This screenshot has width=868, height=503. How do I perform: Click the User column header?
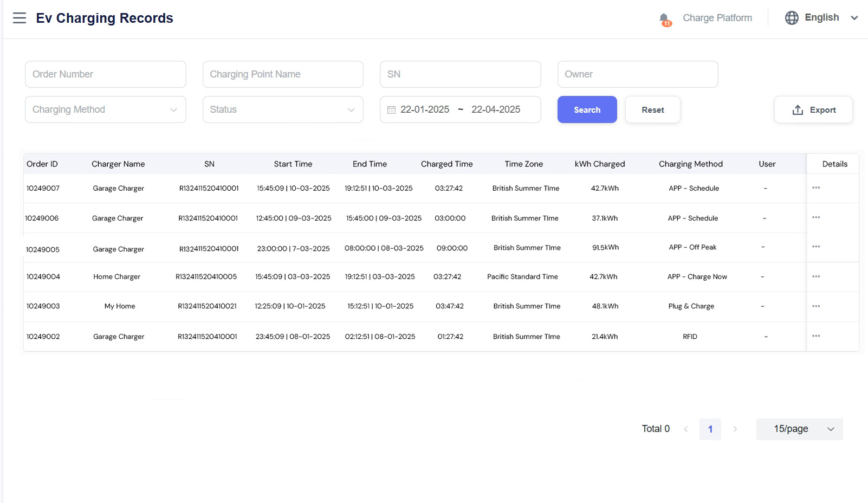click(767, 164)
